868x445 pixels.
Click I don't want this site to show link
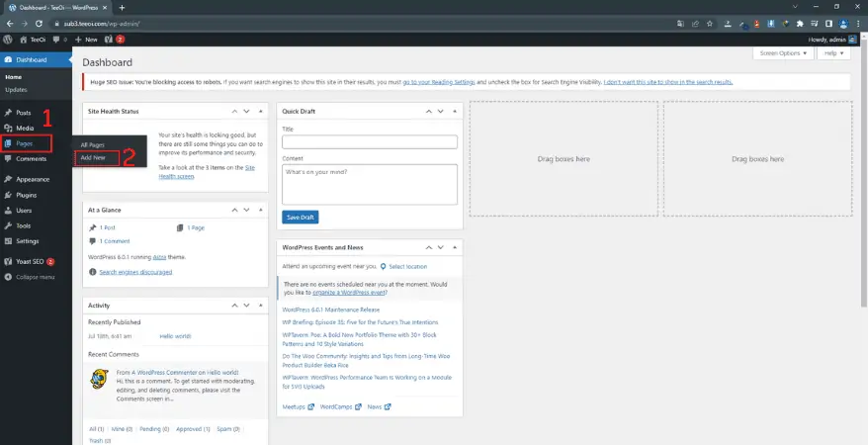[x=668, y=82]
